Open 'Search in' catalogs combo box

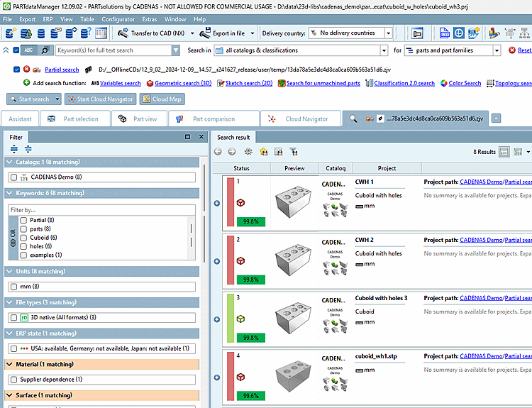click(301, 50)
